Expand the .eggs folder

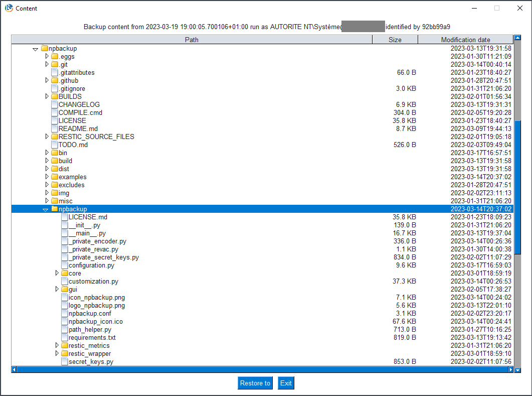point(47,56)
